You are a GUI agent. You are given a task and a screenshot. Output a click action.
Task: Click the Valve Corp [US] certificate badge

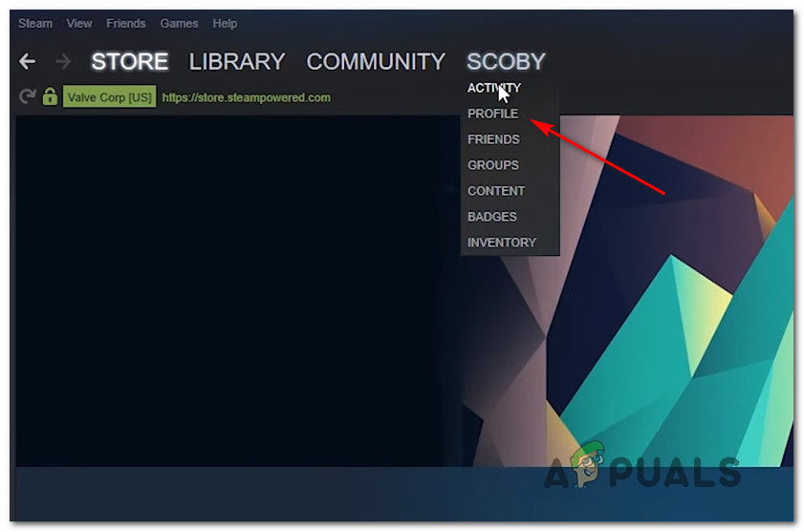point(110,96)
